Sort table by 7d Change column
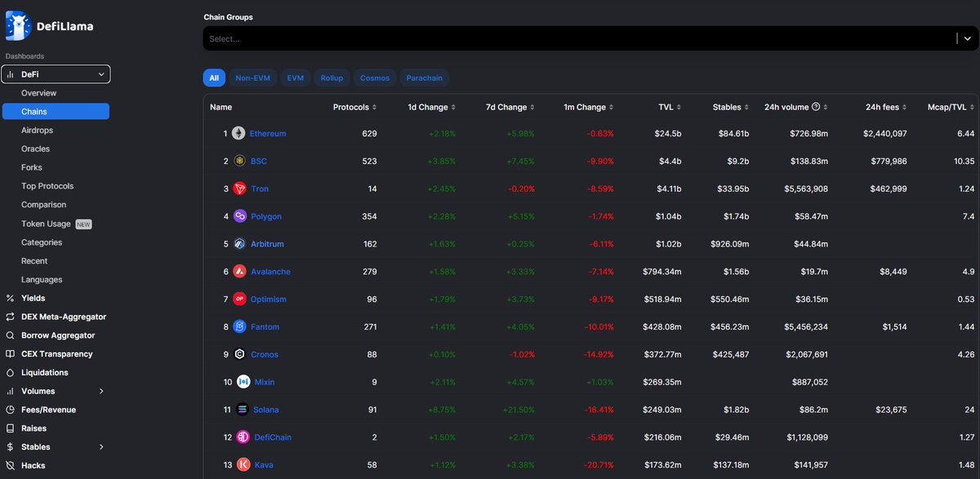The image size is (980, 479). tap(511, 107)
